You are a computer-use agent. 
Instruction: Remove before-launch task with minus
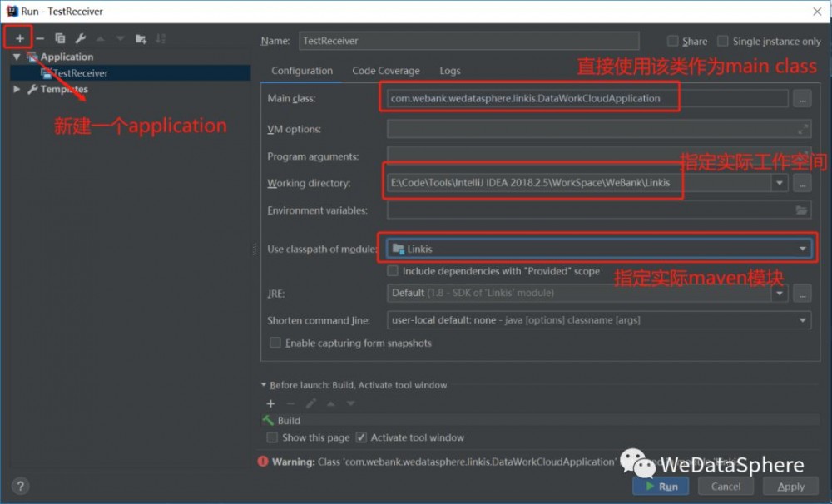(x=290, y=403)
